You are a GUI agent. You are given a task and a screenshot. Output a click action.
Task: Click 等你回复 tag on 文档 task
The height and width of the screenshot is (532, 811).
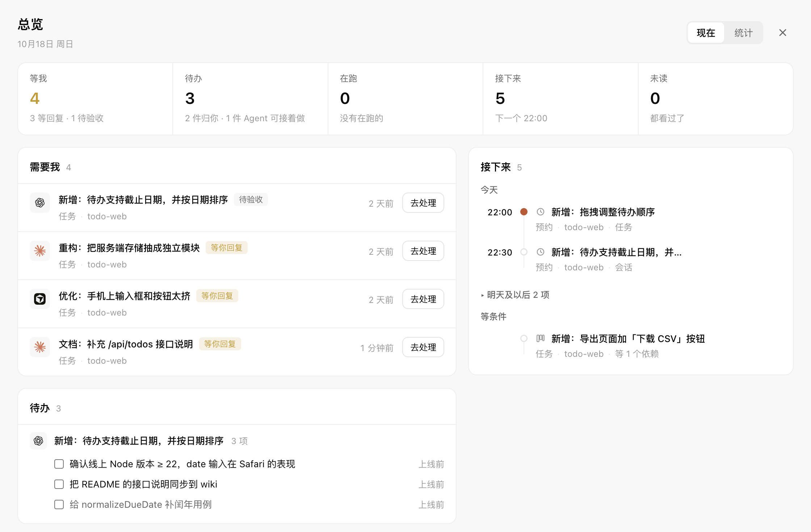point(220,344)
